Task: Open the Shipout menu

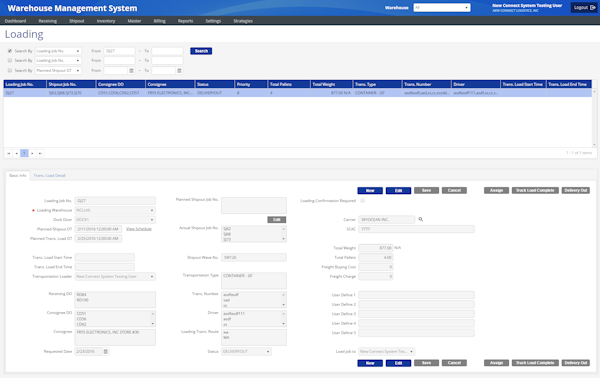Action: (x=77, y=21)
